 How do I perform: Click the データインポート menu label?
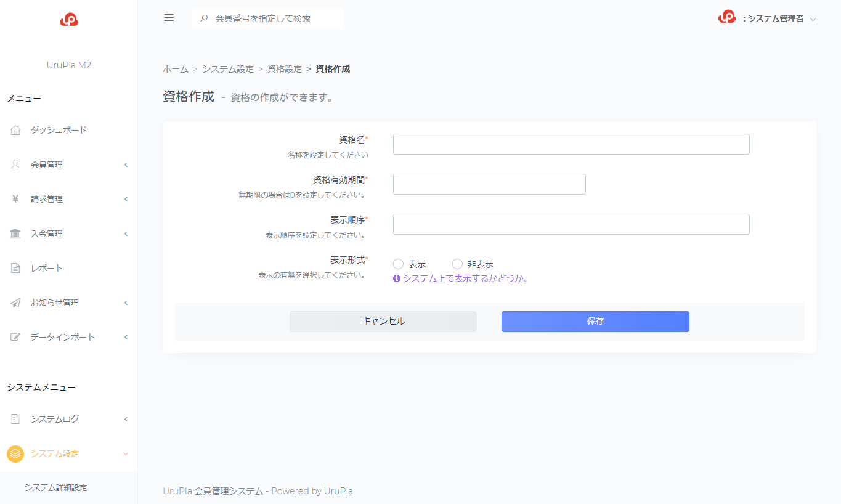63,337
